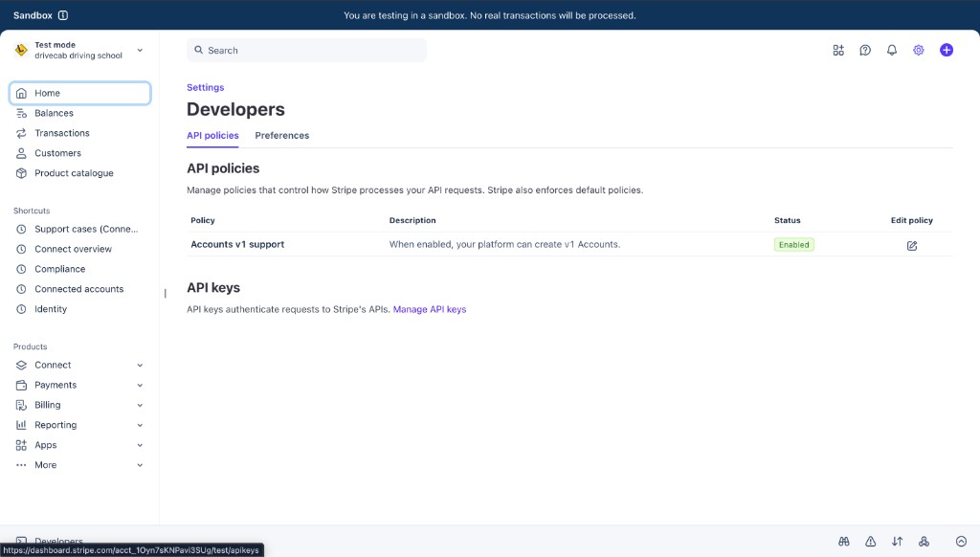Click the Sandbox info icon

pos(63,15)
